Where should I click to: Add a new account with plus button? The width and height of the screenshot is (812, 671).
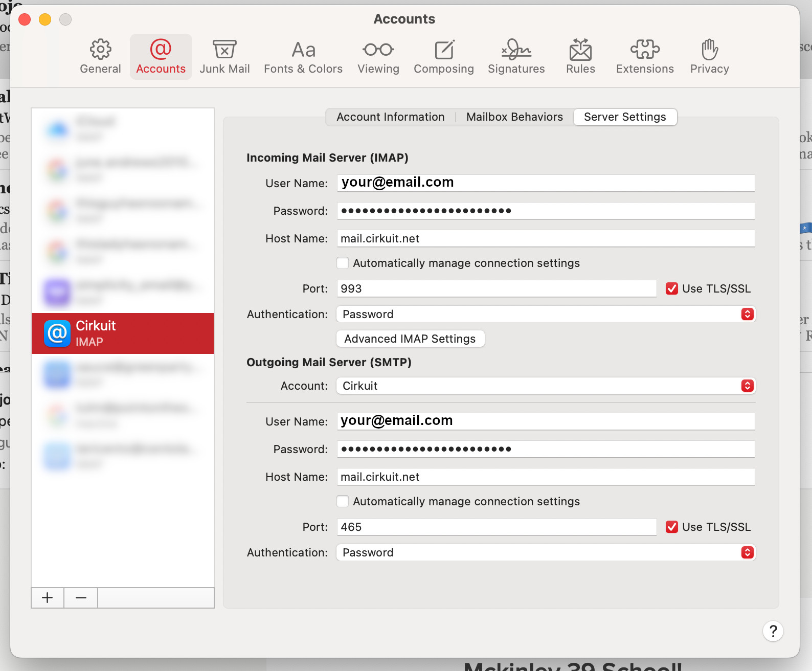click(48, 597)
